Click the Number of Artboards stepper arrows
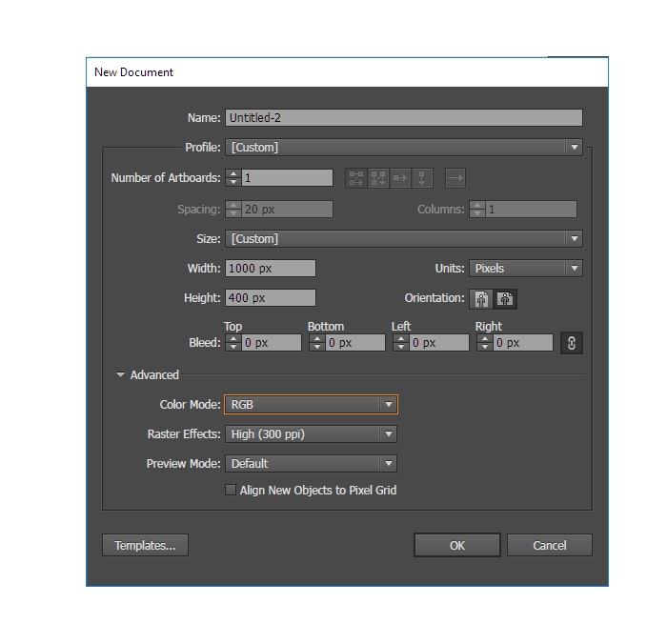The height and width of the screenshot is (644, 667). (233, 177)
